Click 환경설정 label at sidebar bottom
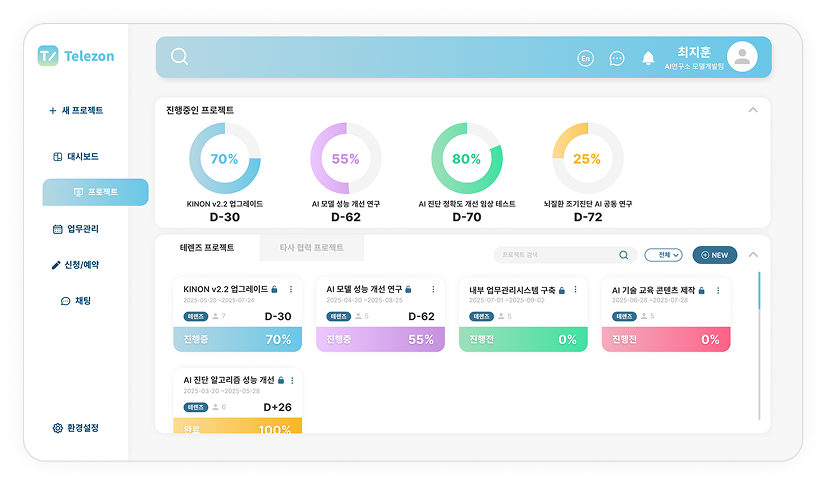 click(83, 428)
